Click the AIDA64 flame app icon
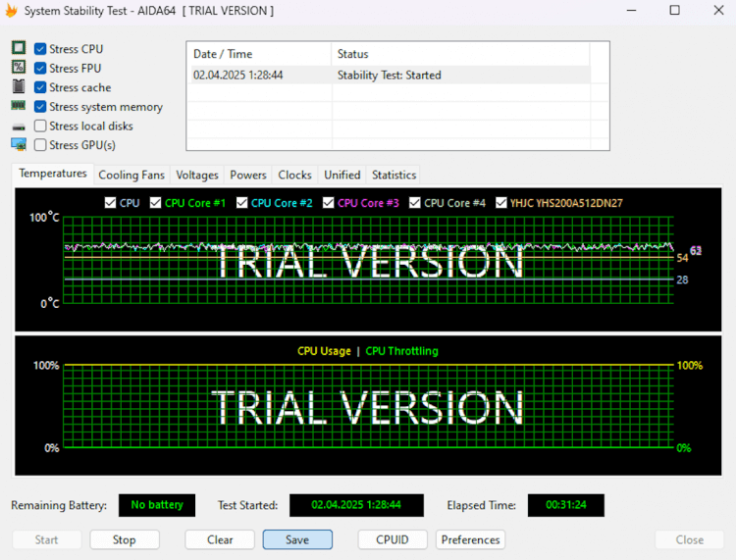This screenshot has height=560, width=736. [11, 11]
